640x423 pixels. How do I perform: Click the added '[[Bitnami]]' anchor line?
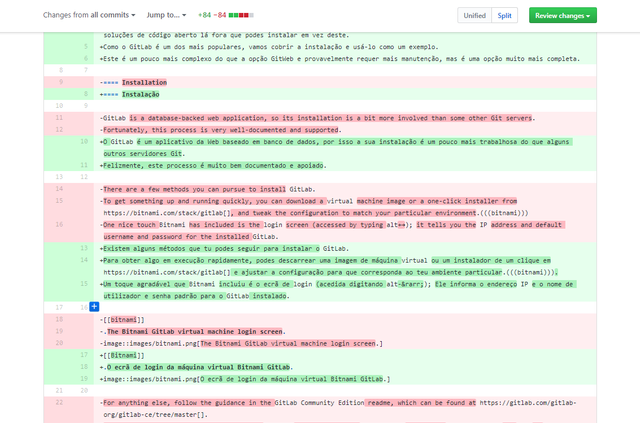pyautogui.click(x=320, y=355)
